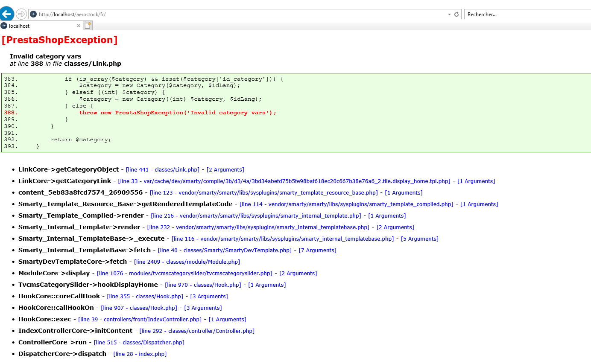Show 2 Arguments for Smarty_Internal_Template->render

tap(395, 227)
